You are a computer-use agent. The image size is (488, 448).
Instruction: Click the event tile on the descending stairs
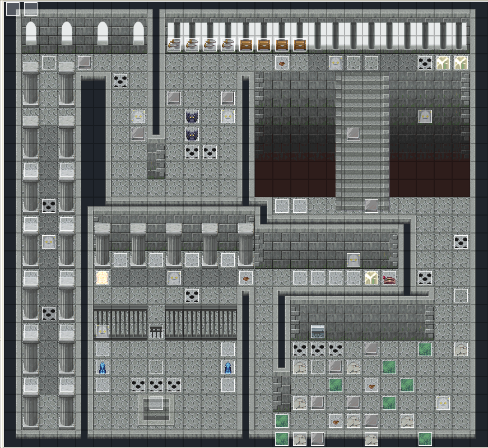pos(156,403)
